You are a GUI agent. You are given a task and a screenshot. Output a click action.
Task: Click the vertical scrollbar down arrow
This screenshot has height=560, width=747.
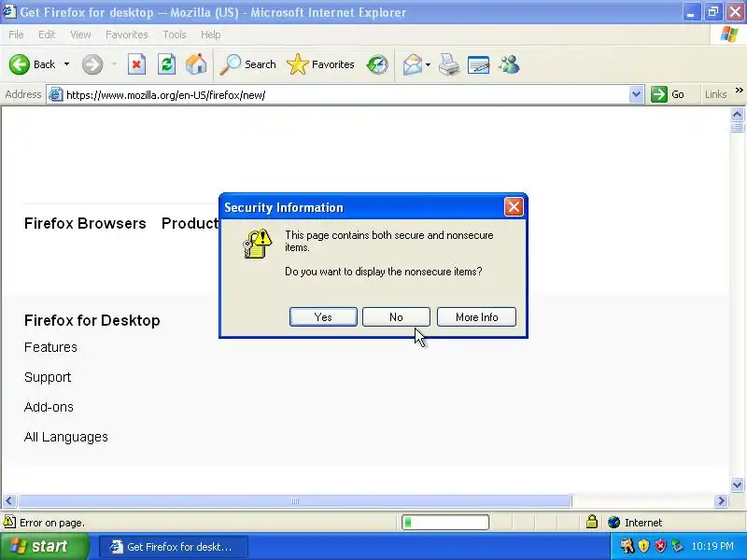737,484
